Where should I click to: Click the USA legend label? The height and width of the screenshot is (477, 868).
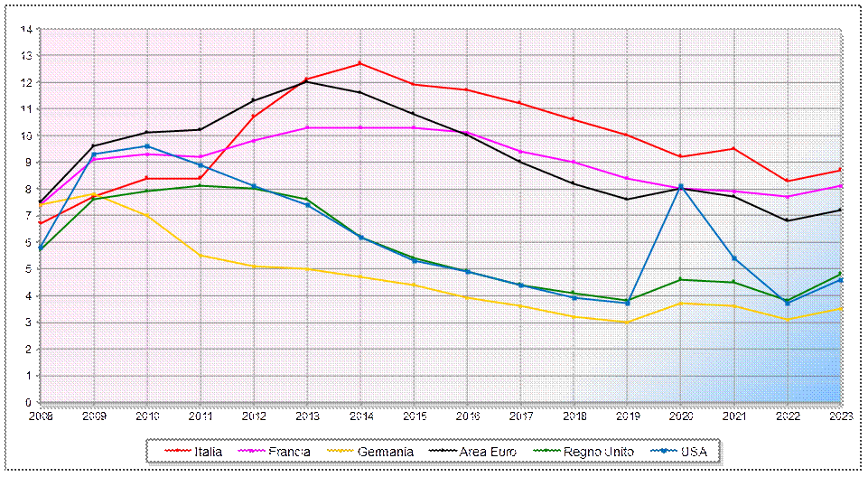click(695, 452)
